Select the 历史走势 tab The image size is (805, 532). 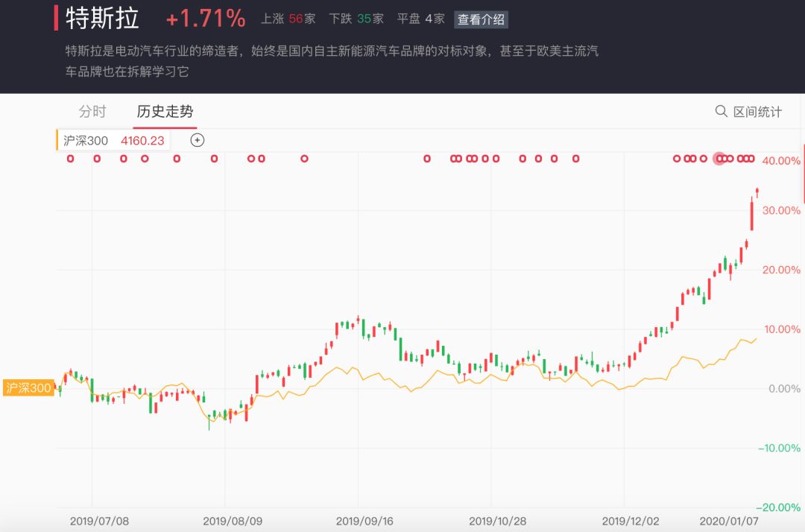click(165, 112)
